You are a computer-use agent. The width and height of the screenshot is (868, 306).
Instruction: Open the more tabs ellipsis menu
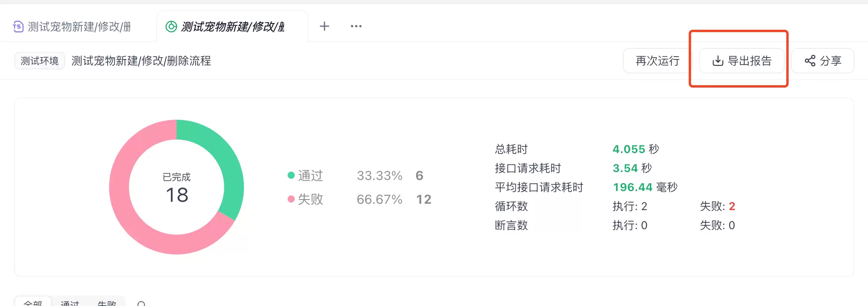click(356, 26)
